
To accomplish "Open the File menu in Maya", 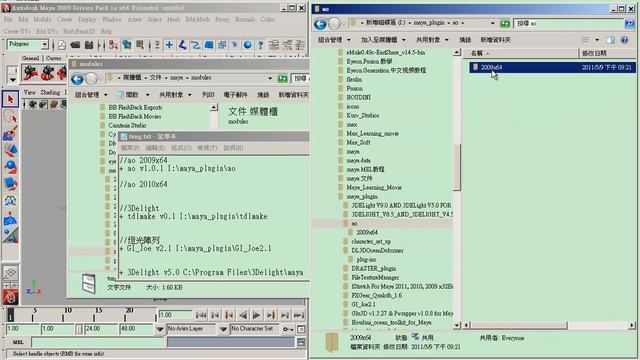I will (8, 19).
